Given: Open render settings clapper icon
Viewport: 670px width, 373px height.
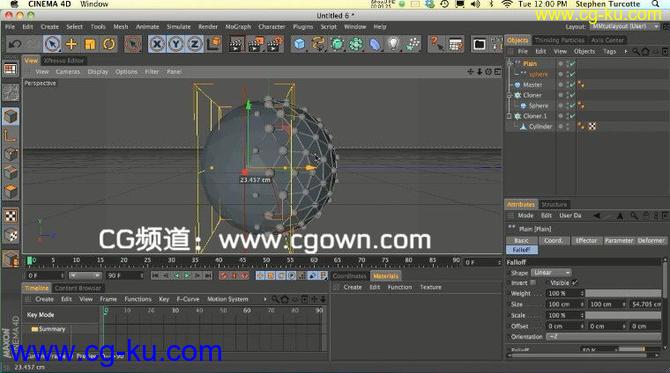Looking at the screenshot, I should click(275, 44).
